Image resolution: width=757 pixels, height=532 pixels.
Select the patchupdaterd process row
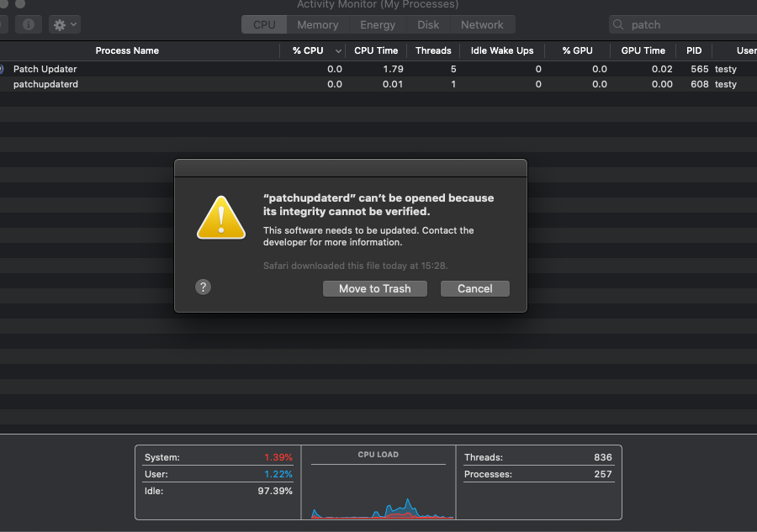pyautogui.click(x=378, y=84)
